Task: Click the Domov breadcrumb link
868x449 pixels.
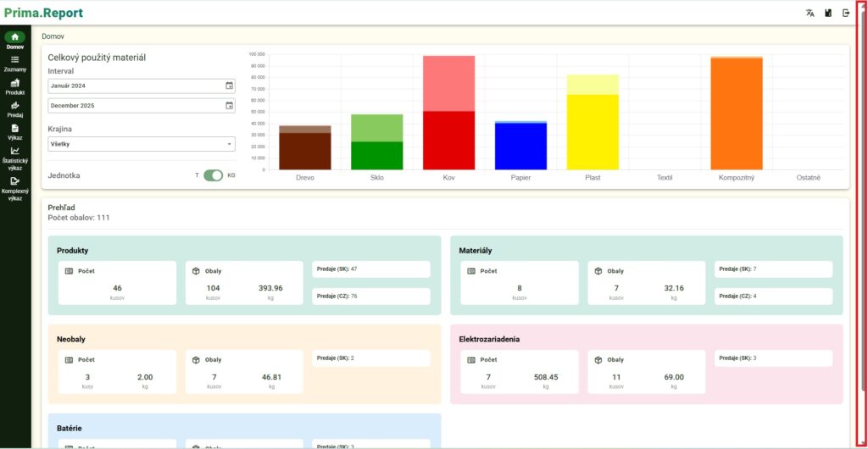Action: pos(53,36)
